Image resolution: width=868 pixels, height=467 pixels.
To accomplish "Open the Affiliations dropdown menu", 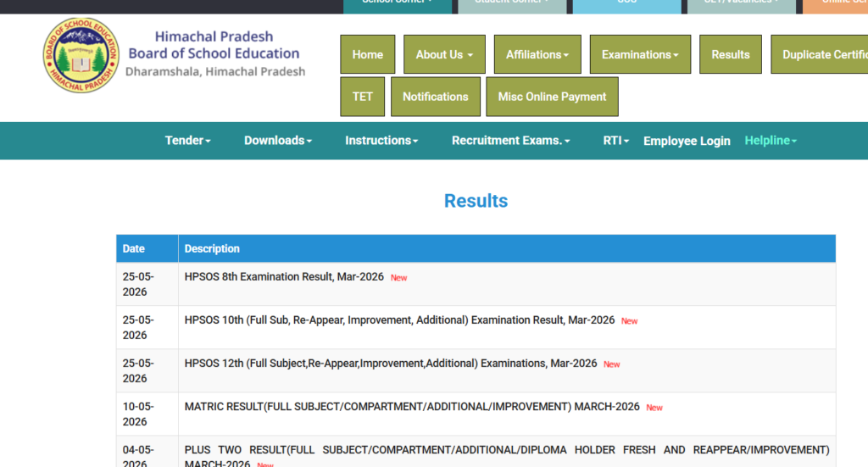I will pyautogui.click(x=537, y=54).
